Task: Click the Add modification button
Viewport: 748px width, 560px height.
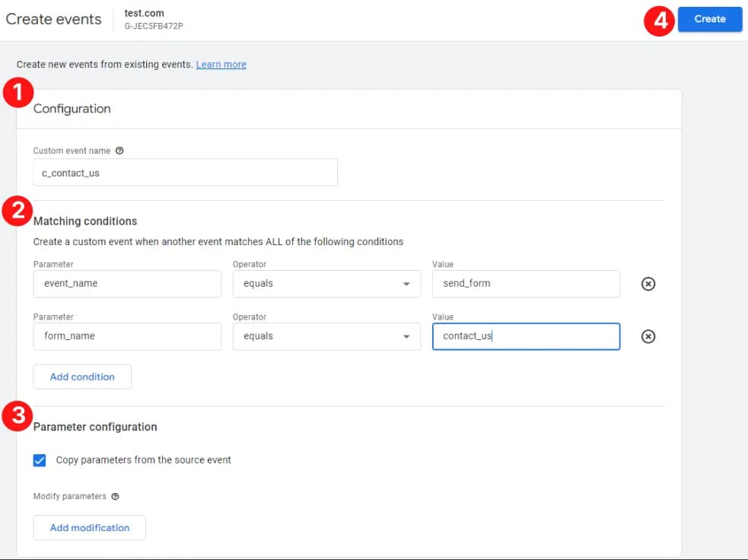Action: click(x=90, y=527)
